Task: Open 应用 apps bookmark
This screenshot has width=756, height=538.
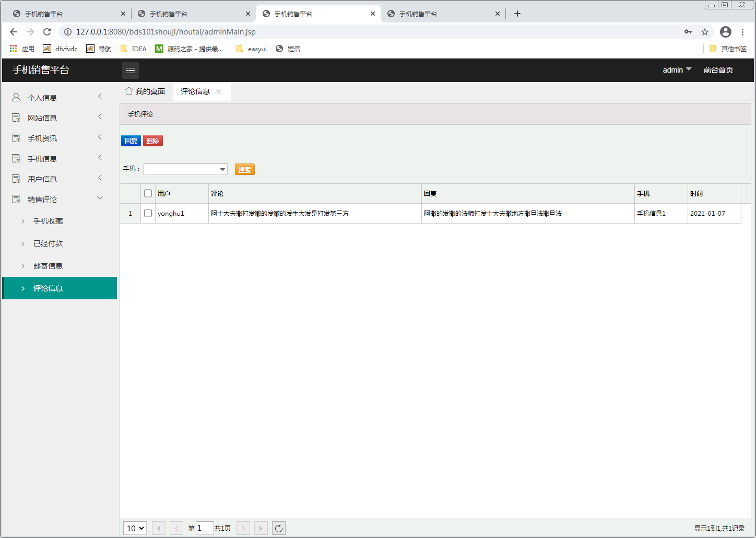Action: point(22,49)
